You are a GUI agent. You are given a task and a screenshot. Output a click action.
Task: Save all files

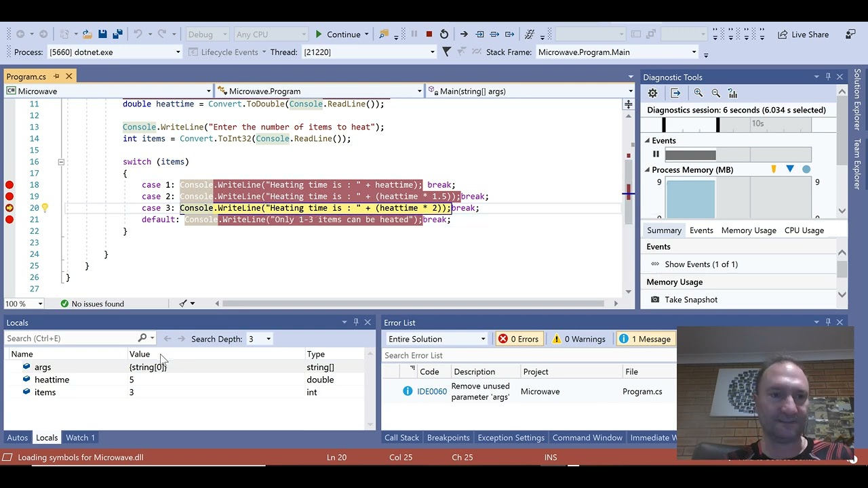coord(117,35)
